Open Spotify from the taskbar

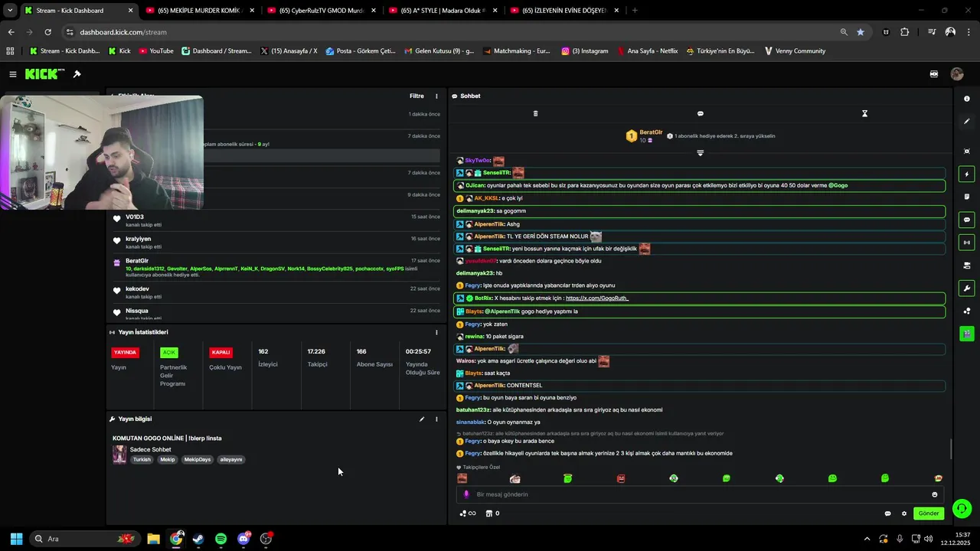pyautogui.click(x=220, y=539)
